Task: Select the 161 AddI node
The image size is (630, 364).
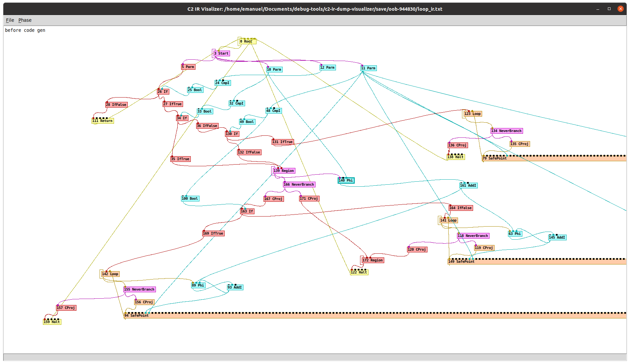Action: pyautogui.click(x=468, y=186)
